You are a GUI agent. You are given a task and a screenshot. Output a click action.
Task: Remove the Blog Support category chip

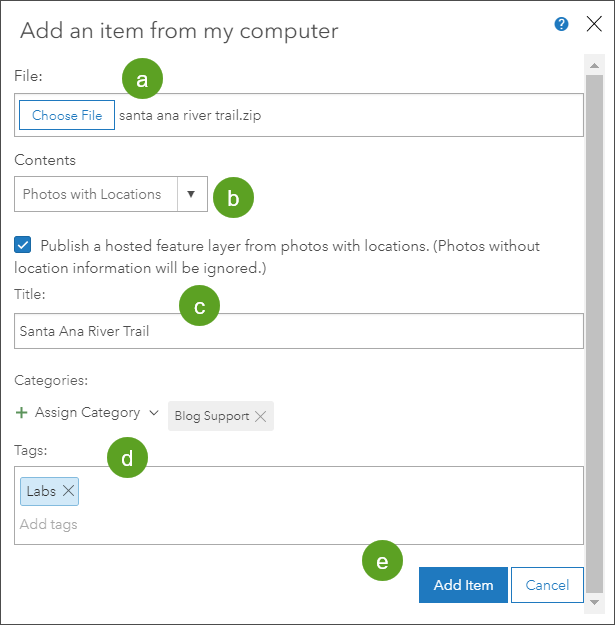tap(260, 416)
